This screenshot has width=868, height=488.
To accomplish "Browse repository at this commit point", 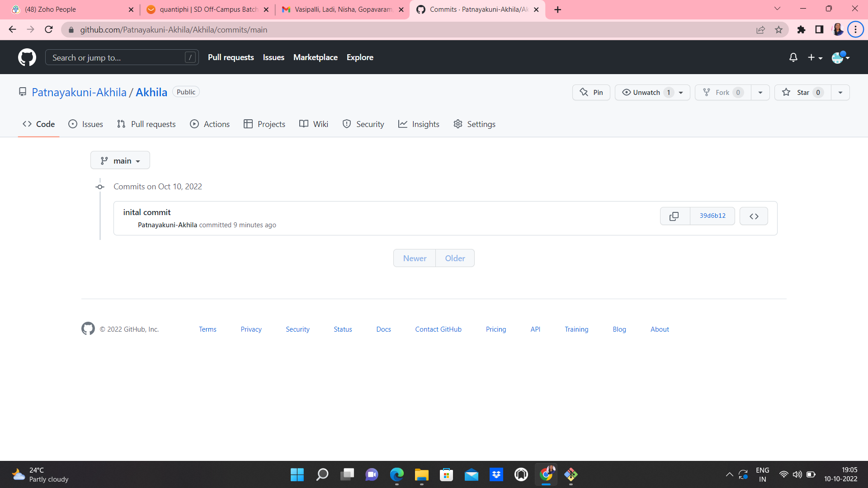I will point(753,216).
